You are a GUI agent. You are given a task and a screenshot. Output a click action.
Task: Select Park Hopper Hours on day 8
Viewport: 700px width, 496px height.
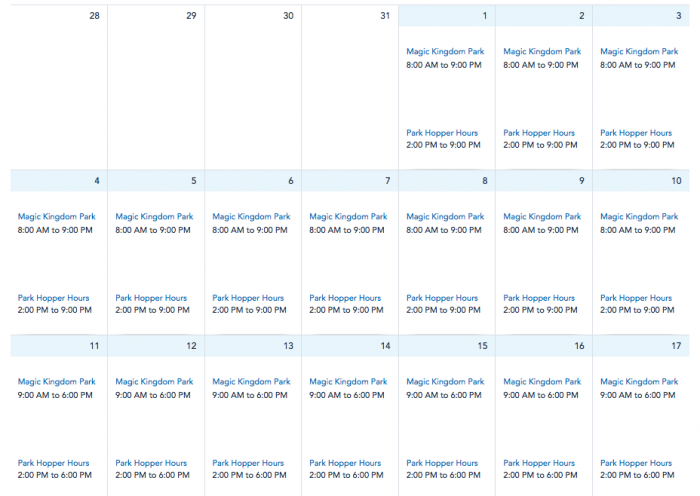click(442, 298)
